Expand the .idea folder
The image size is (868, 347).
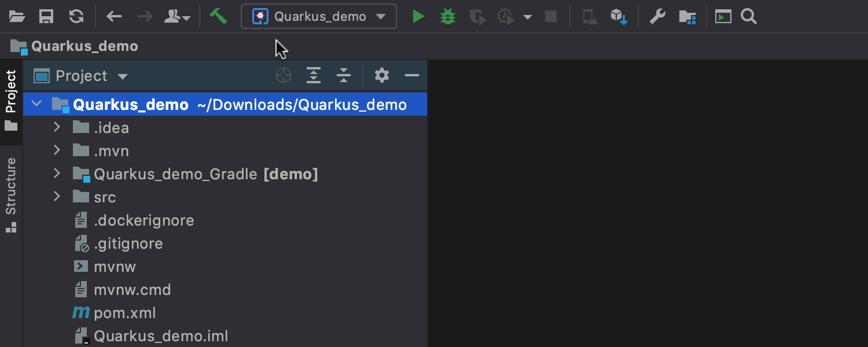57,127
